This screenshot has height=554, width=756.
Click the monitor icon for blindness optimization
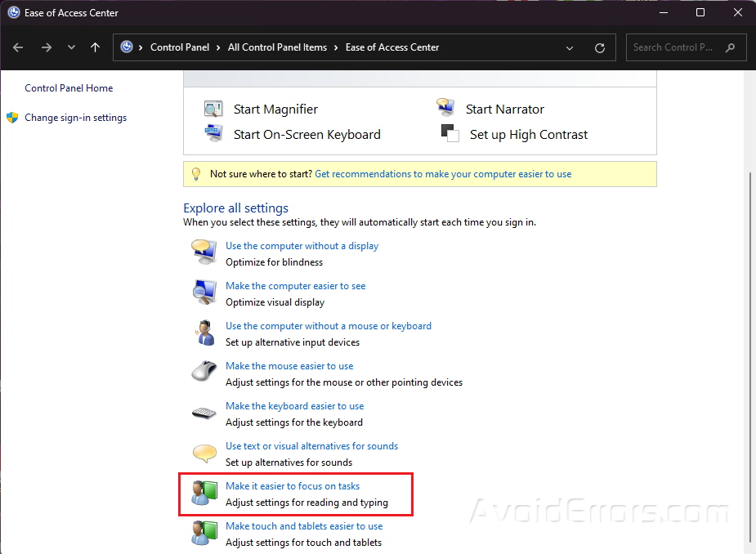pos(204,252)
